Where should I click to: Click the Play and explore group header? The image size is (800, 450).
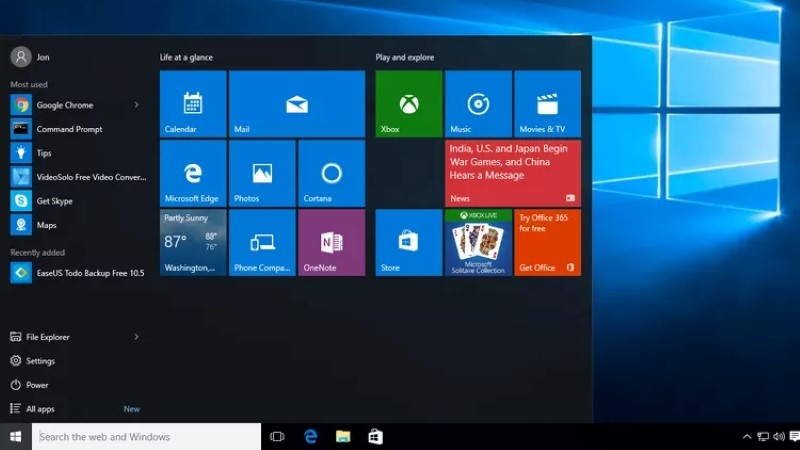click(405, 57)
